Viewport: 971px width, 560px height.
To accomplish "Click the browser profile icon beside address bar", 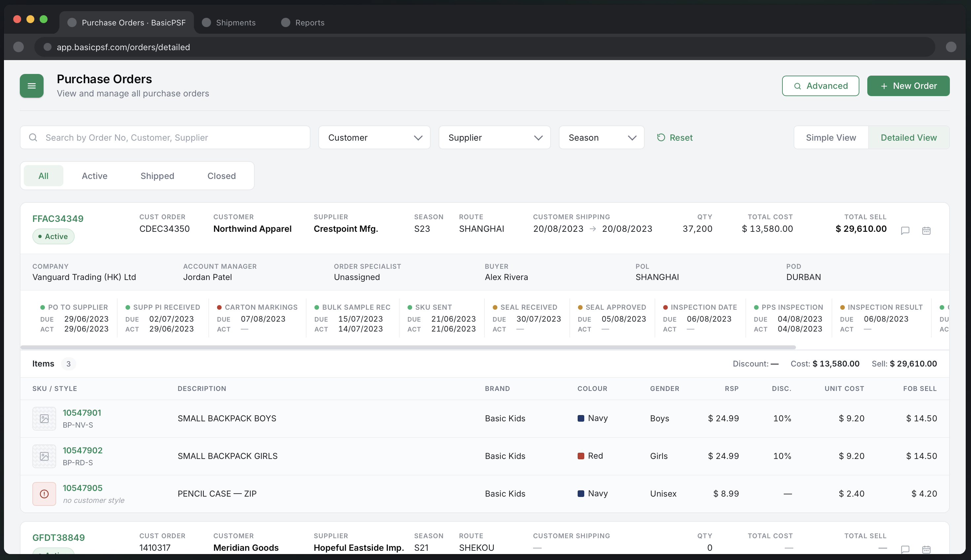I will click(x=951, y=47).
